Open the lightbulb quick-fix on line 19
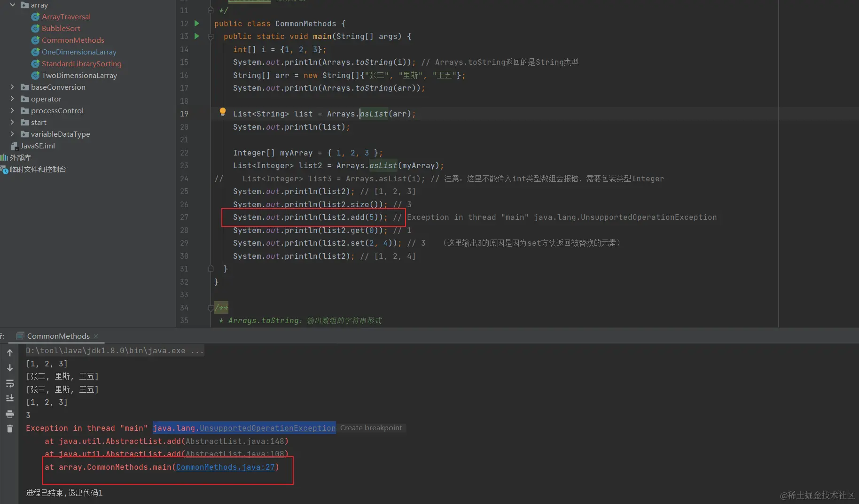Viewport: 859px width, 504px height. click(223, 112)
